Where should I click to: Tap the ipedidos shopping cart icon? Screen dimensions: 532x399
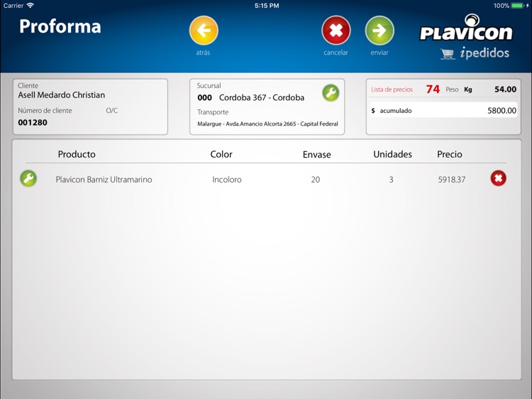point(448,54)
